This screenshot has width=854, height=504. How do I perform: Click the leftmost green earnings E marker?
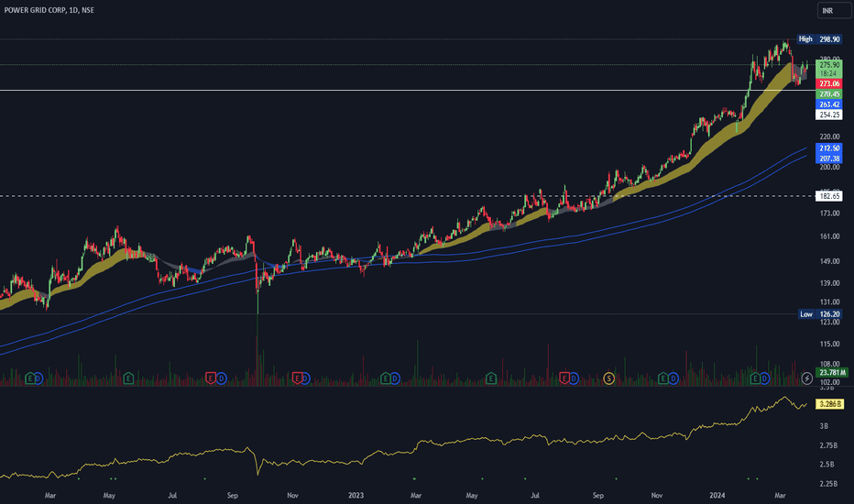click(30, 378)
